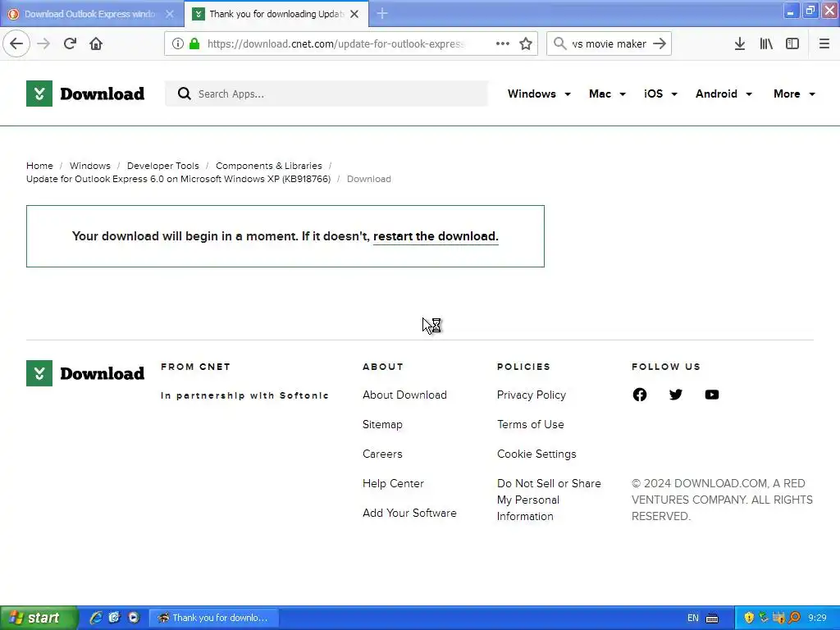Go back with the browser back arrow
The height and width of the screenshot is (630, 840).
click(x=16, y=43)
